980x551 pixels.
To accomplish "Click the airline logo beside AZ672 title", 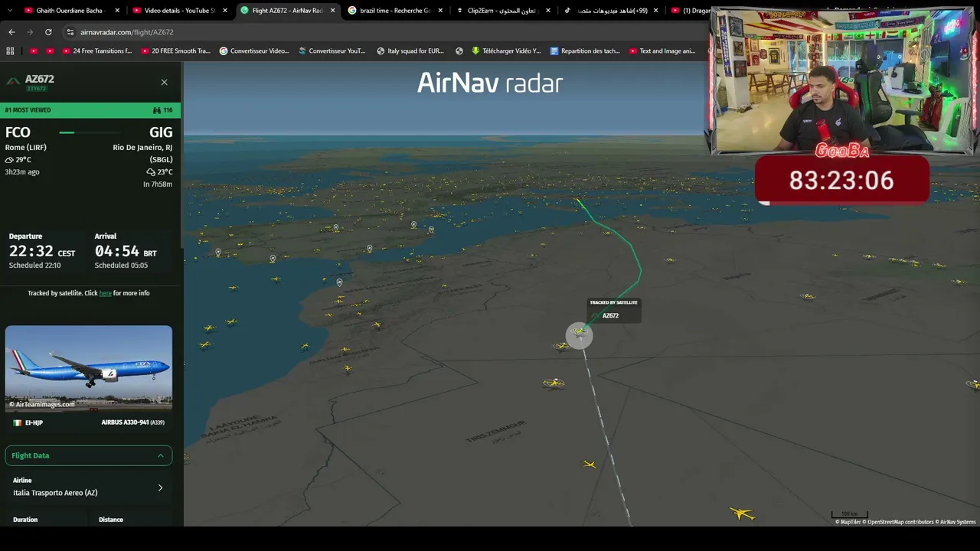I will (13, 81).
